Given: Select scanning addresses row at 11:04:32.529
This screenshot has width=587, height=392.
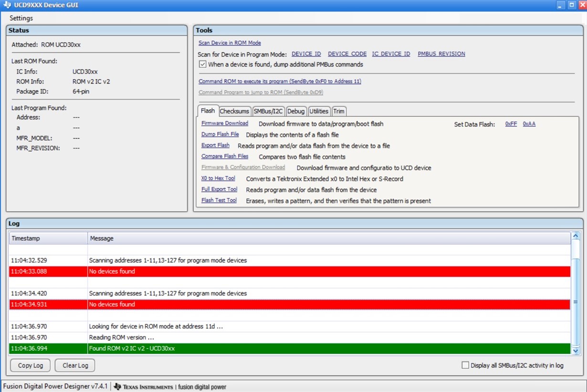Looking at the screenshot, I should pyautogui.click(x=290, y=260).
